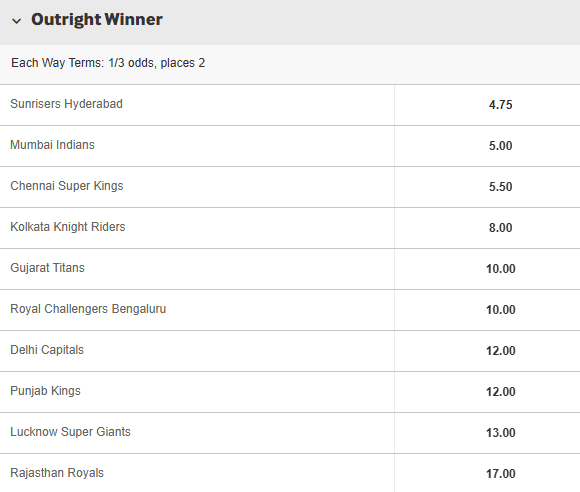Click the Royal Challengers Bengaluru team name
Screen dimensions: 580x492
(x=88, y=309)
